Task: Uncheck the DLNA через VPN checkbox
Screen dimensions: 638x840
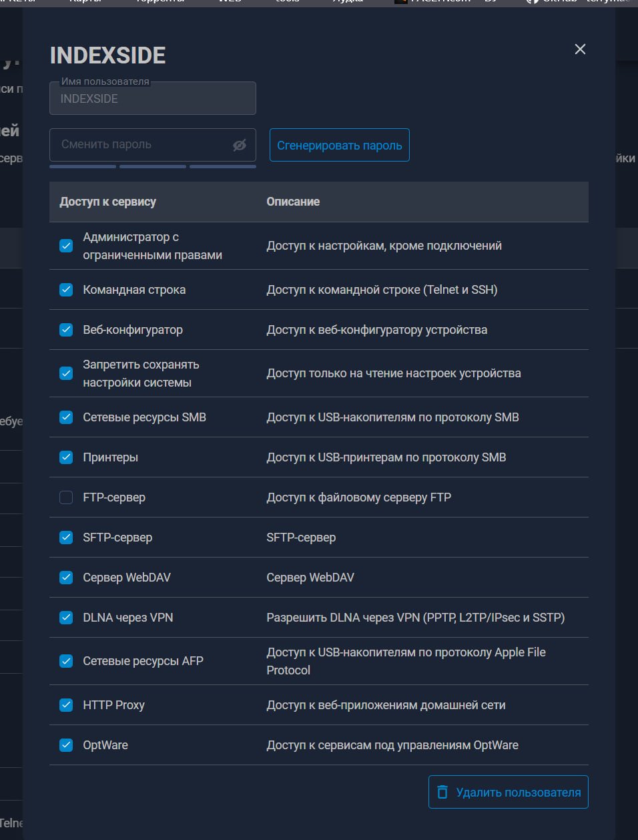Action: [x=66, y=618]
